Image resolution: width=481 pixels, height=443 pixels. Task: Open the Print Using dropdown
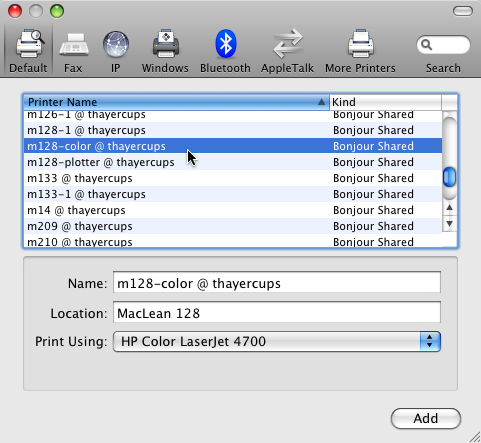277,341
